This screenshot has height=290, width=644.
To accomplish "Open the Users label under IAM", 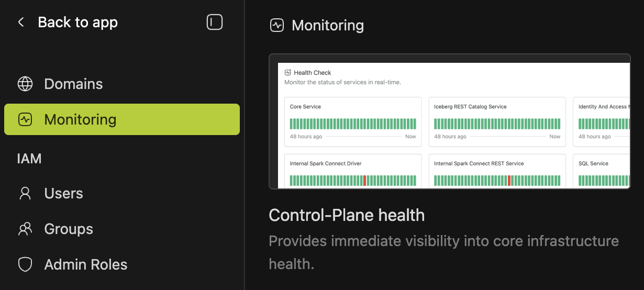I will point(63,193).
